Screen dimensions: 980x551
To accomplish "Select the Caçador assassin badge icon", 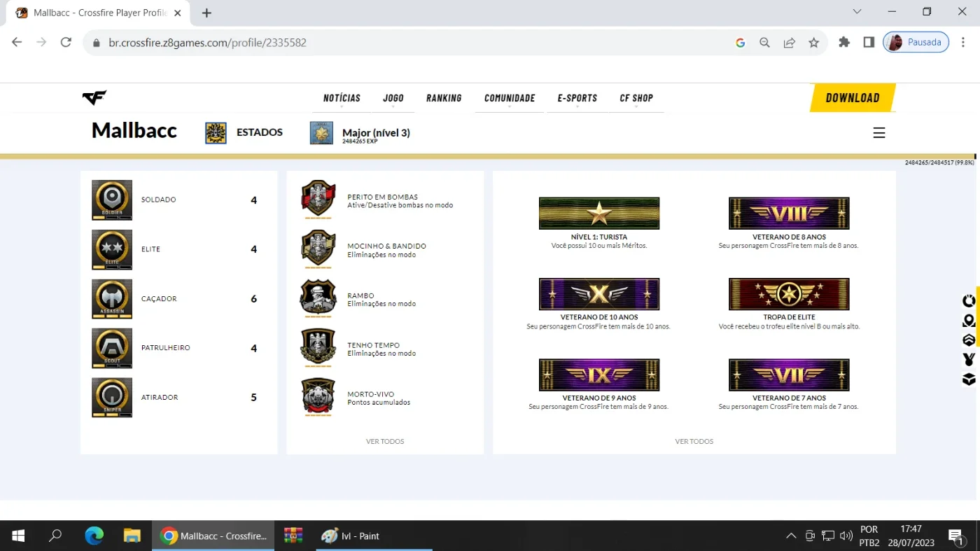I will coord(112,299).
